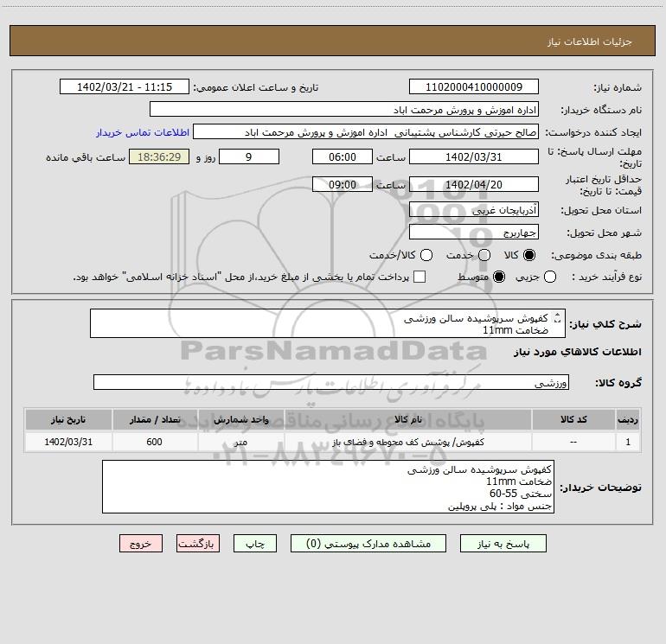
Task: Click the گروه کالا field showing ورزشی
Action: (331, 382)
